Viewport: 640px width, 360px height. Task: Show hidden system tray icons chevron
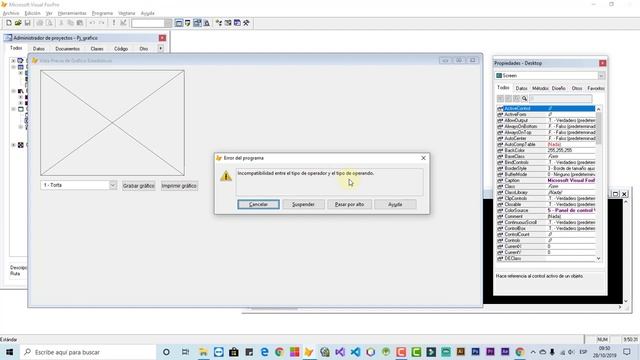point(533,352)
